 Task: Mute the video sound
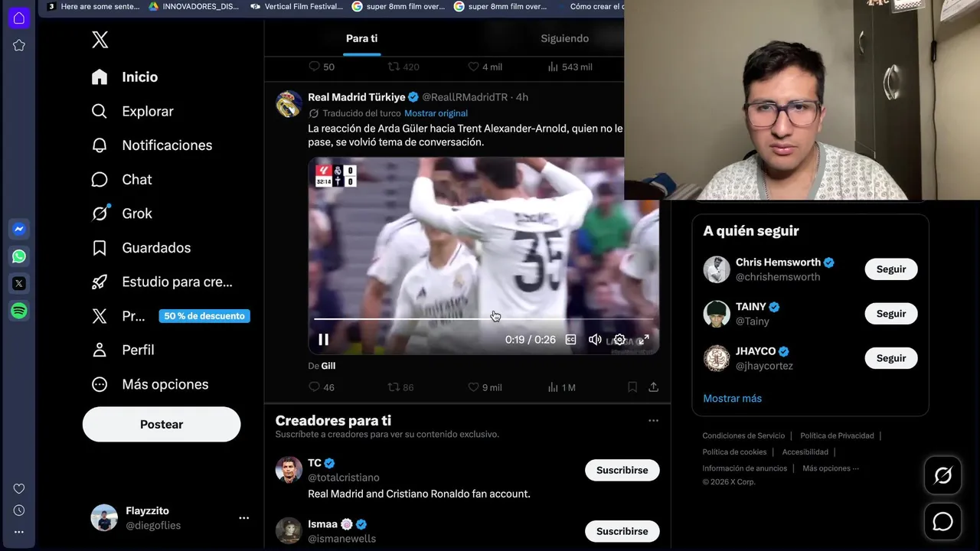click(x=595, y=340)
